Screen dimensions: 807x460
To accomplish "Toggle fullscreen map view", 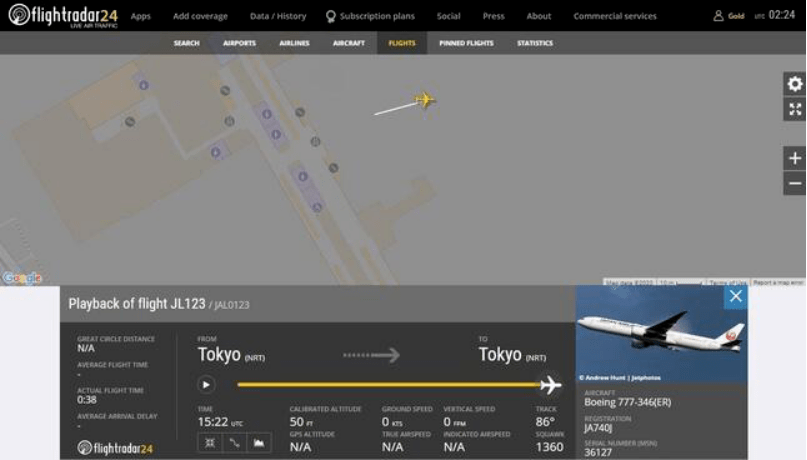I will point(795,109).
